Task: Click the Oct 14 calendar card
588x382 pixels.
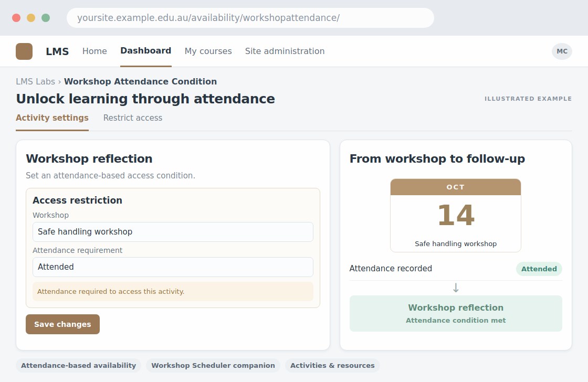Action: [x=456, y=216]
